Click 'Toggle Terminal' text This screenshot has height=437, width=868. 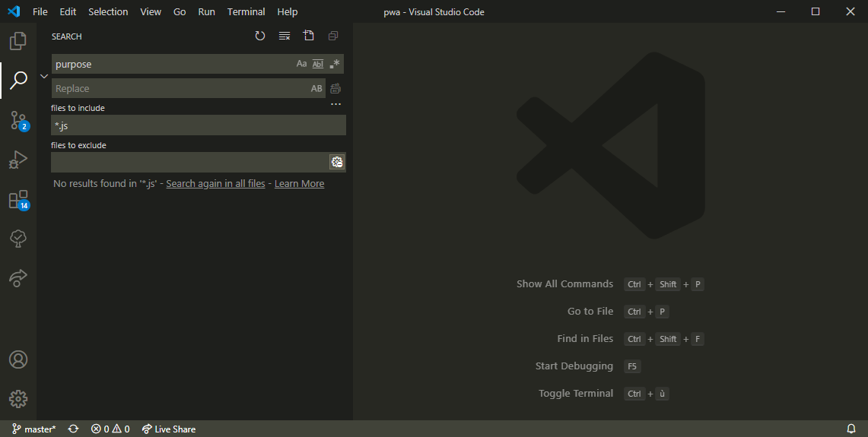tap(576, 394)
